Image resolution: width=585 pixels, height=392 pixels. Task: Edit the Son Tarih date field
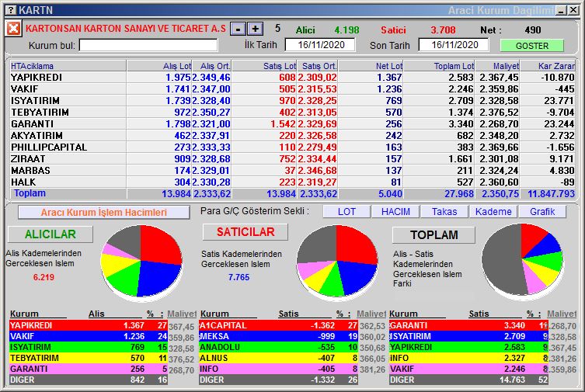coord(454,45)
